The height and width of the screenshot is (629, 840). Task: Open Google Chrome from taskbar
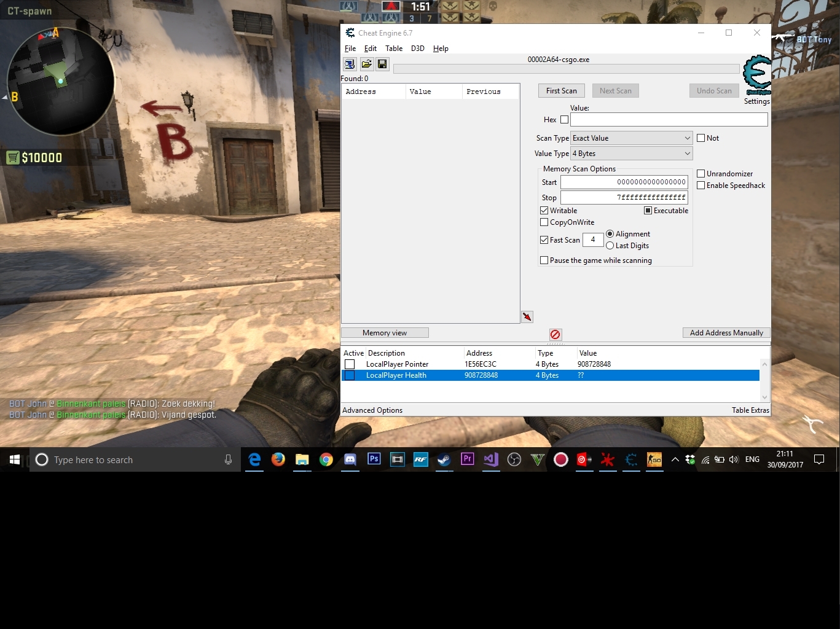click(x=326, y=459)
